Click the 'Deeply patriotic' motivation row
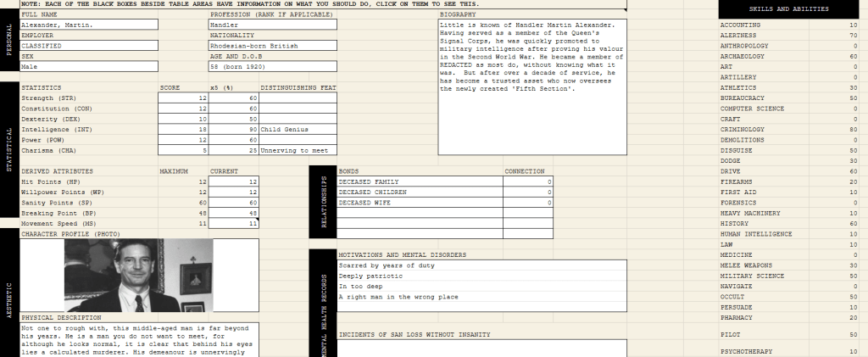Image resolution: width=868 pixels, height=357 pixels. [x=481, y=276]
